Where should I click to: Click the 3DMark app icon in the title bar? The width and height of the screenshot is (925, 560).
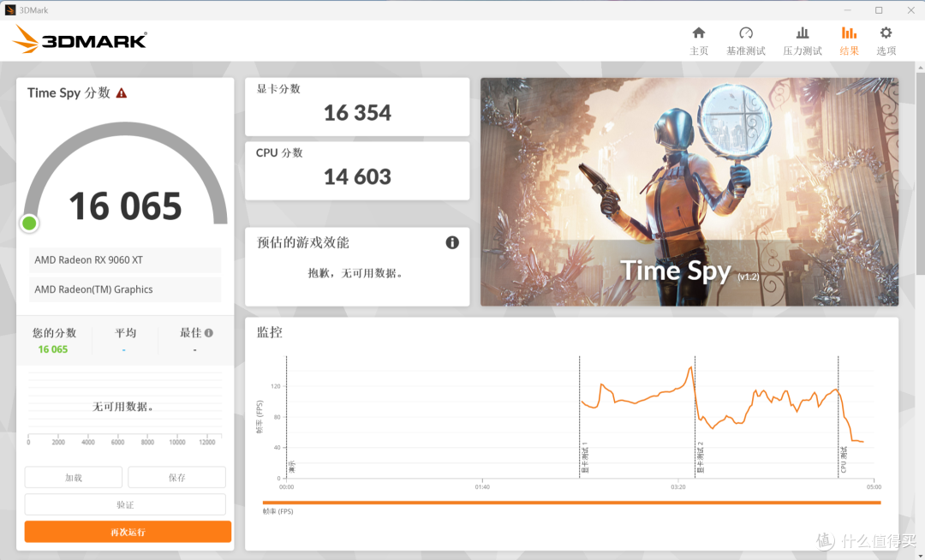[x=10, y=10]
